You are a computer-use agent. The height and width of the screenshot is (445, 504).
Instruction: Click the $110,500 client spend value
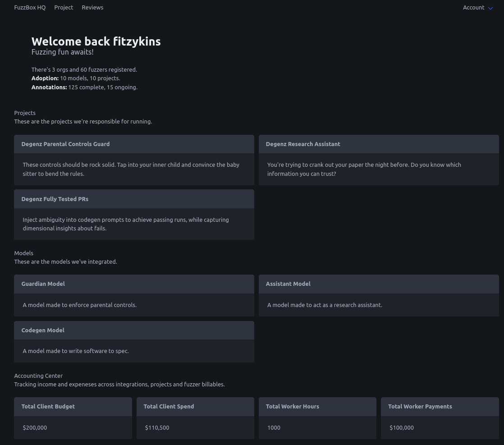coord(157,428)
